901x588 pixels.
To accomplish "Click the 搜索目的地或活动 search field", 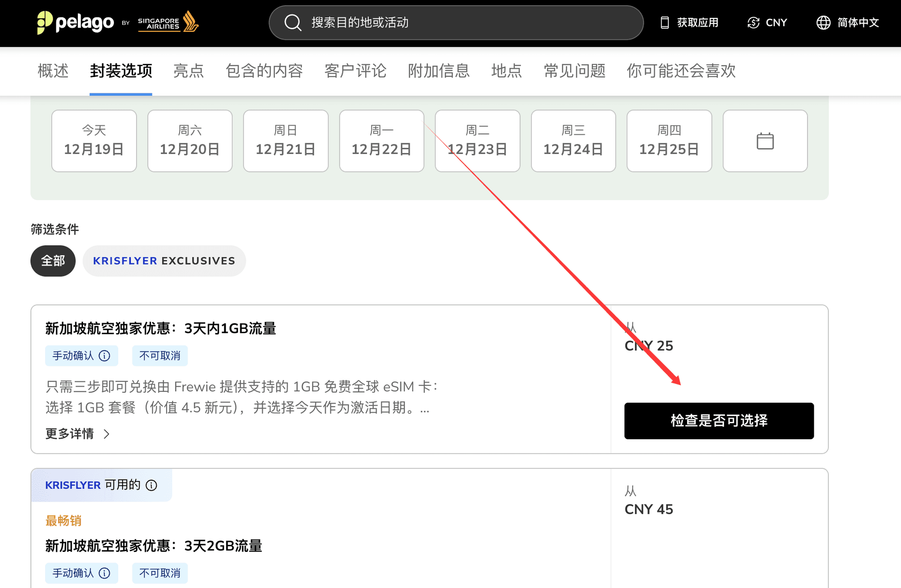I will point(465,23).
